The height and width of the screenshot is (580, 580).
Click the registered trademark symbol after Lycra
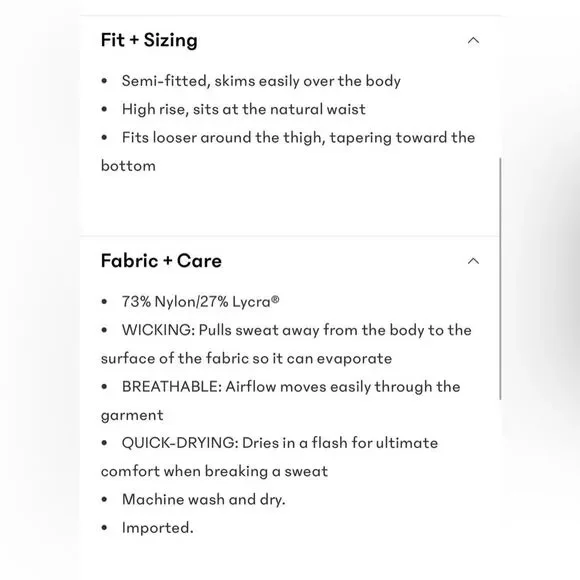tap(275, 299)
